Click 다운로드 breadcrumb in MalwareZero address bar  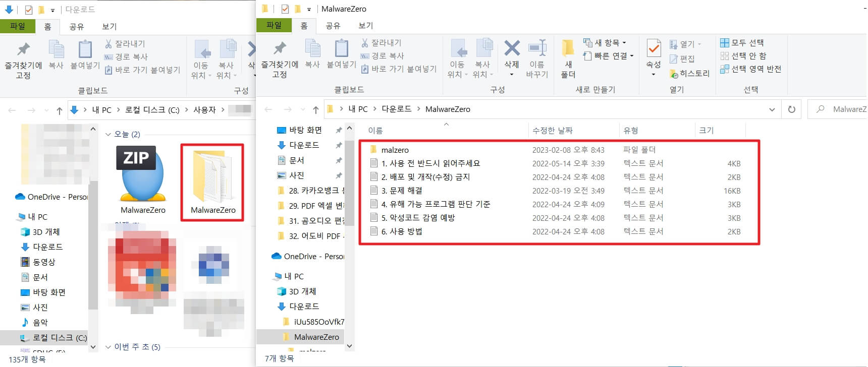pyautogui.click(x=396, y=109)
